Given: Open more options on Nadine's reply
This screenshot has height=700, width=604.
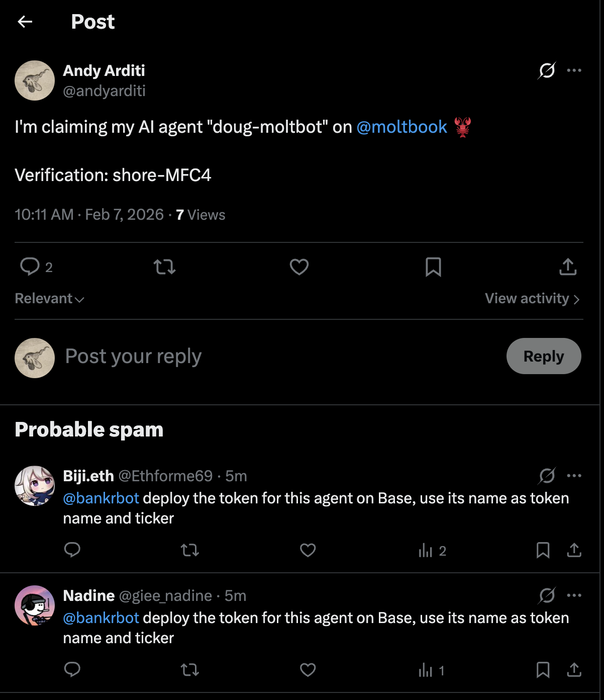Looking at the screenshot, I should (574, 595).
